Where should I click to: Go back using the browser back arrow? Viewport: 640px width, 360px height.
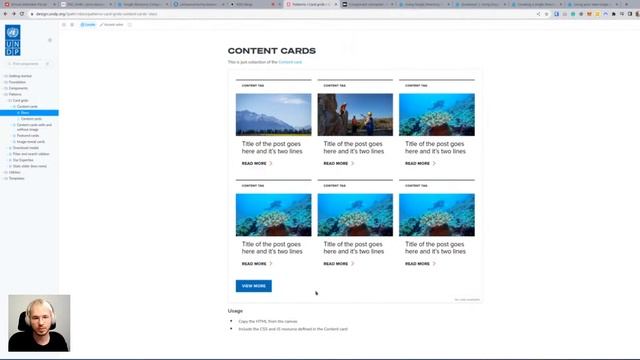tap(5, 14)
